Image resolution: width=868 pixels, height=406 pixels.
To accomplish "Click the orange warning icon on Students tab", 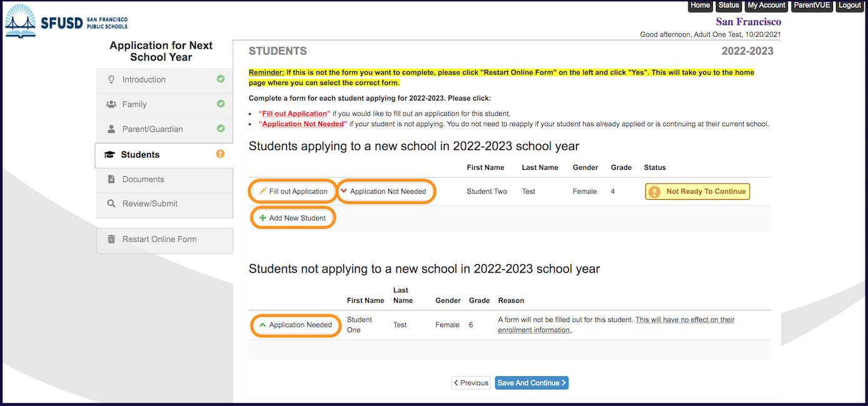I will (220, 154).
